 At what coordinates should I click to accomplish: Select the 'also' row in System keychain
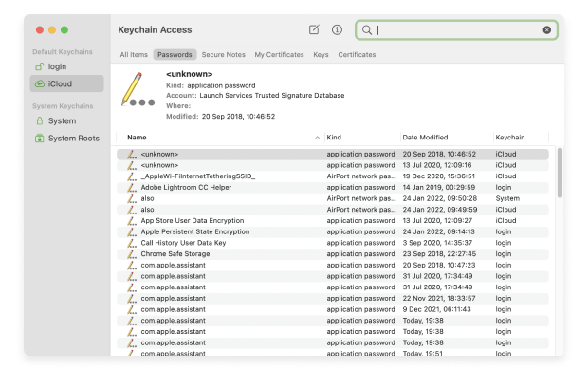[333, 198]
